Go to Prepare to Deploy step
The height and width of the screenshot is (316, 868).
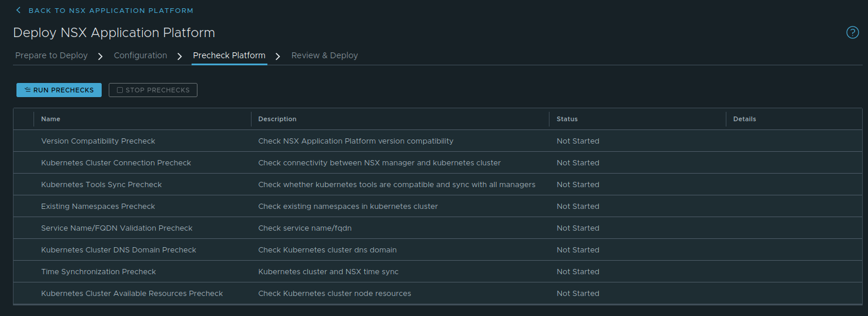click(x=51, y=55)
